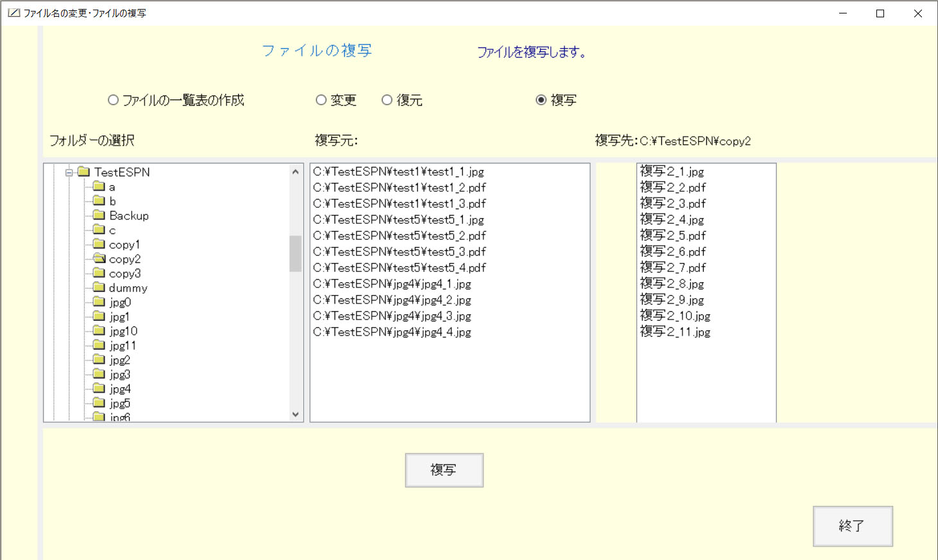
Task: Click the jpg4 folder icon
Action: (x=99, y=388)
